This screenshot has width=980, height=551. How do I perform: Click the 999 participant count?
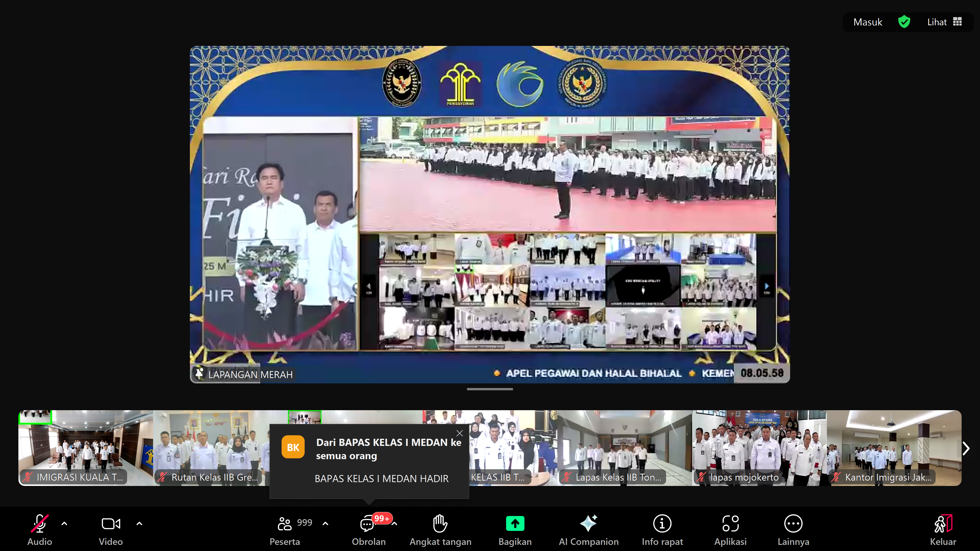[x=304, y=522]
